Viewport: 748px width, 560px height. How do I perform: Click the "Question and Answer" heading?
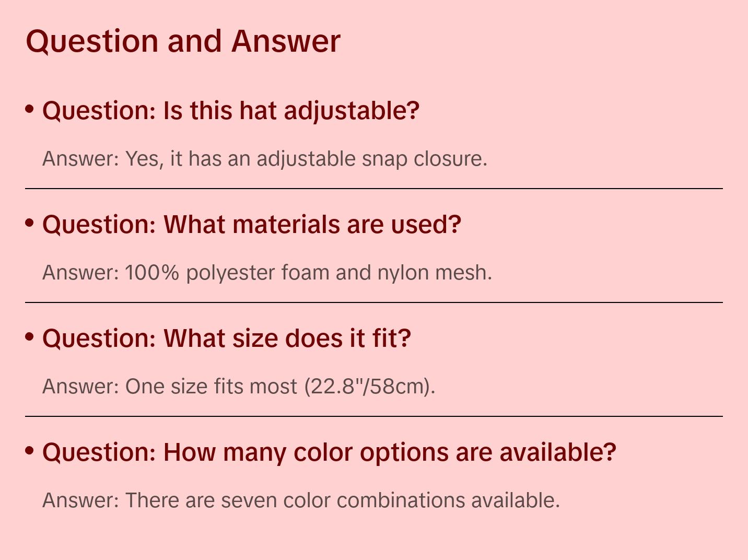click(183, 41)
